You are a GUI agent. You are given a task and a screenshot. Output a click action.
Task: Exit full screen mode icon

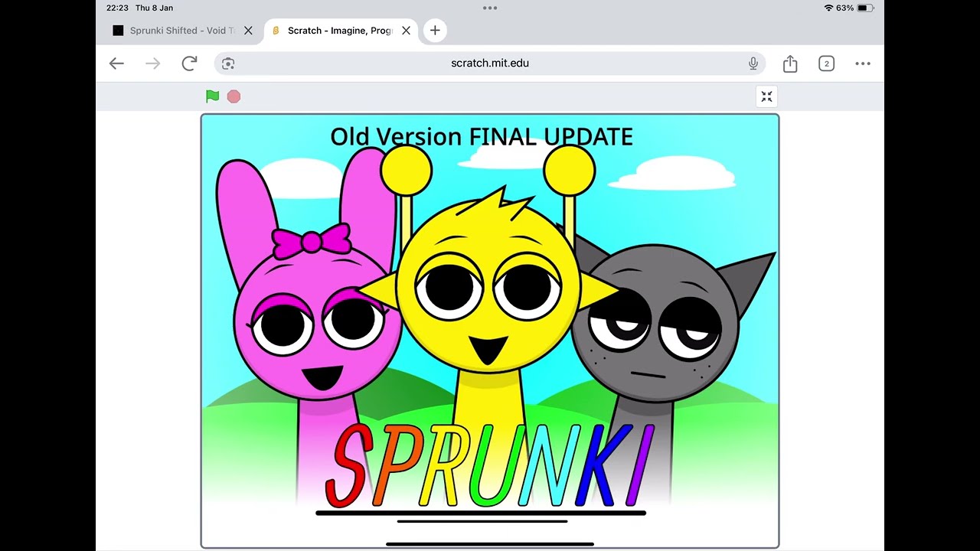pyautogui.click(x=766, y=96)
